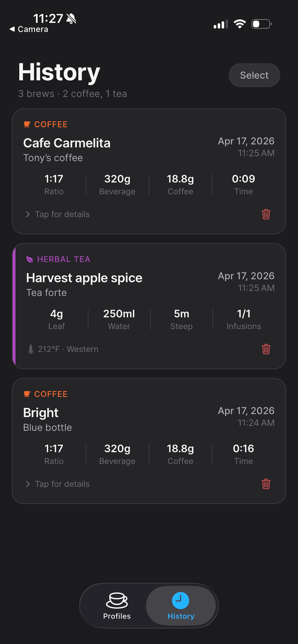Tap the Select button
The image size is (298, 644).
coord(254,75)
